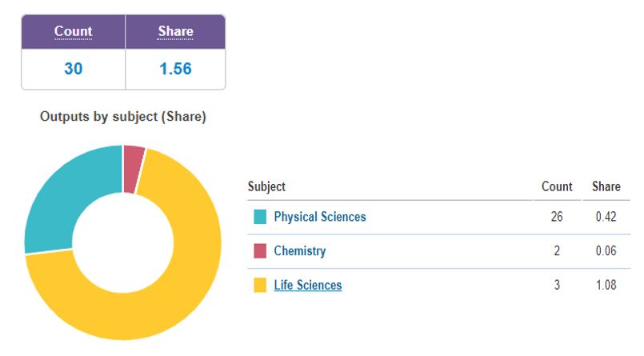Open the Life Sciences link
The height and width of the screenshot is (356, 644).
(x=308, y=285)
